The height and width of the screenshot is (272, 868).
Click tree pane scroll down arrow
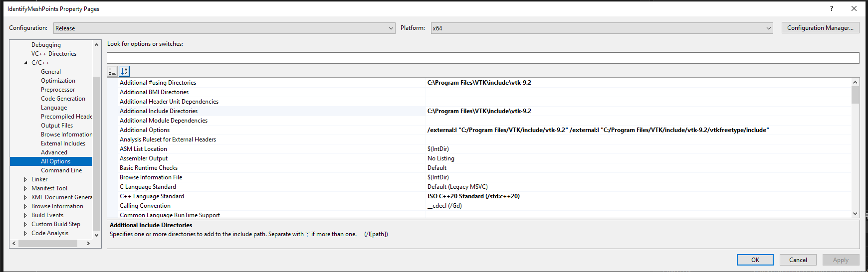tap(96, 235)
